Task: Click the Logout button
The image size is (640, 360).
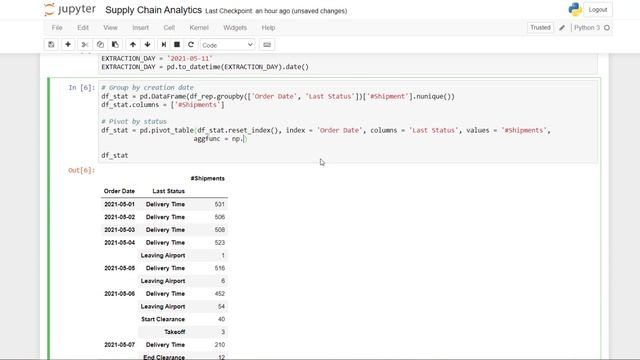Action: click(598, 10)
